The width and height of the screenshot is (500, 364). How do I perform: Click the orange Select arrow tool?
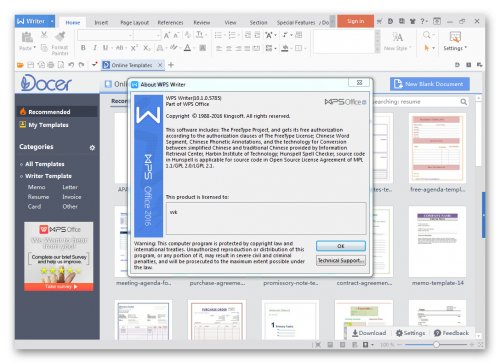pos(427,48)
